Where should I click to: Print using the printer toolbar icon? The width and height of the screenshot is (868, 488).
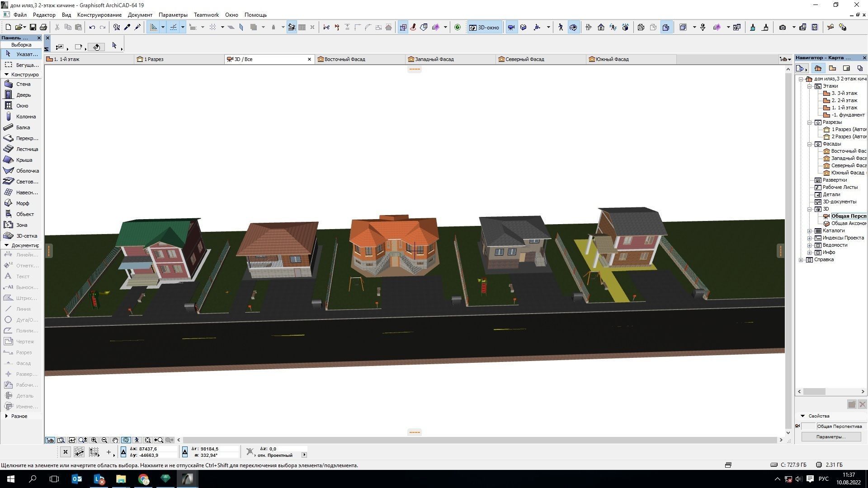tap(43, 28)
